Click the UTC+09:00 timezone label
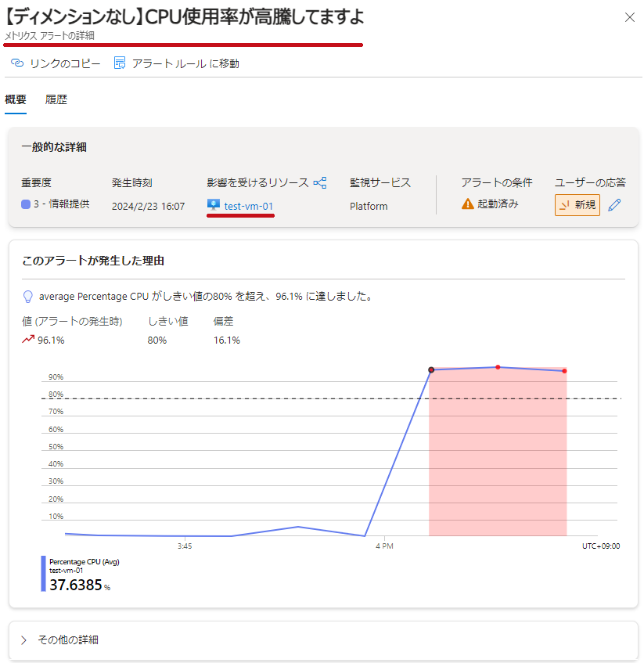The width and height of the screenshot is (644, 663). coord(601,546)
